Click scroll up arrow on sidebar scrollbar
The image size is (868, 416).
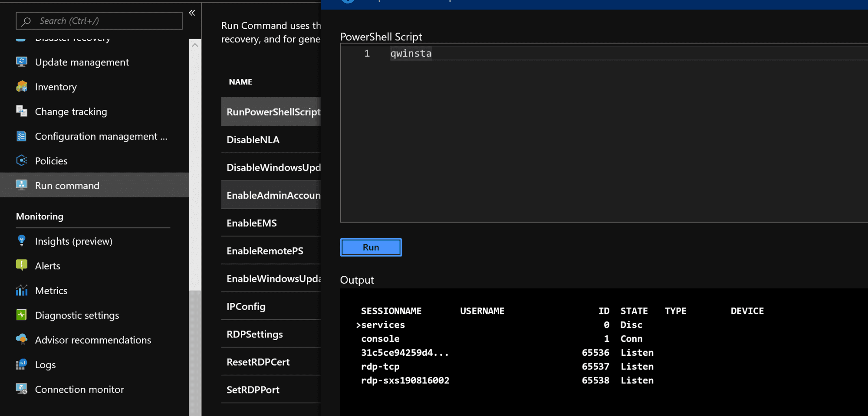(195, 45)
